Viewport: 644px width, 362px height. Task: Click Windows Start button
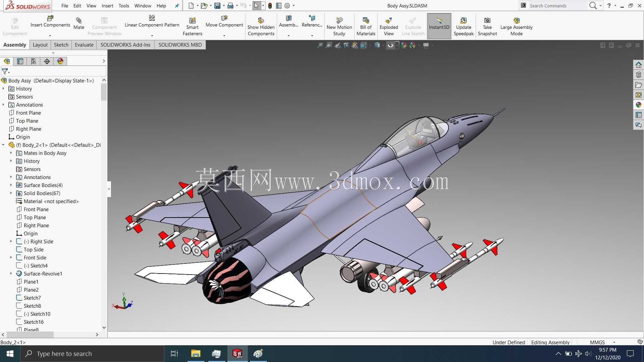click(x=10, y=354)
